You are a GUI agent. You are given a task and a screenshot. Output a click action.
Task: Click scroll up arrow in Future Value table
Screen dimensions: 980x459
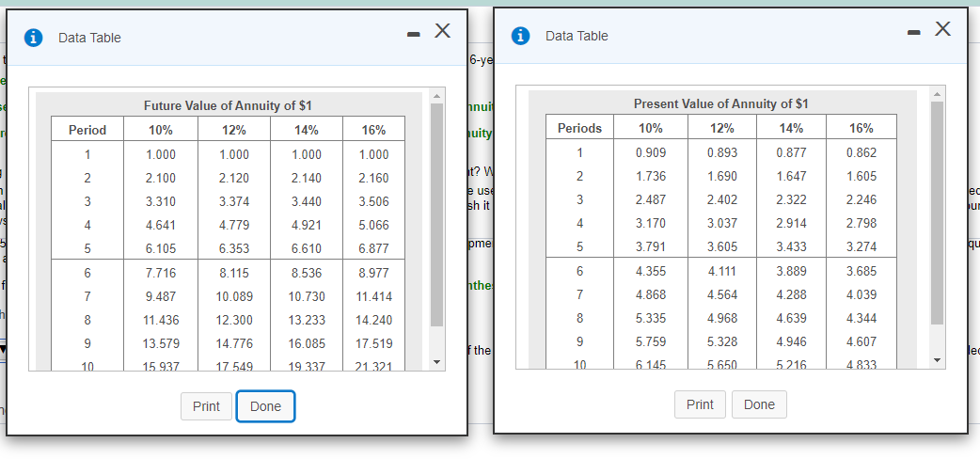coord(437,95)
